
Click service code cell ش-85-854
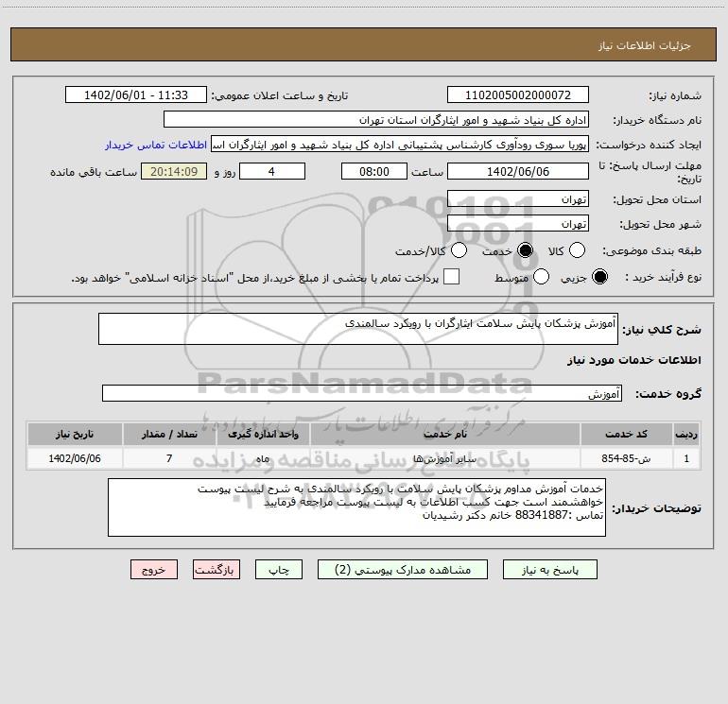(x=626, y=458)
